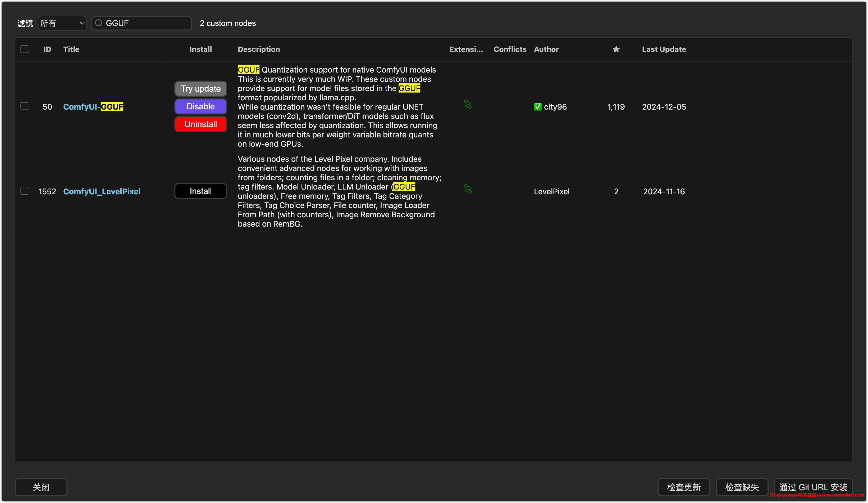Click the green verified checkmark beside city96
The width and height of the screenshot is (868, 503).
coord(537,107)
